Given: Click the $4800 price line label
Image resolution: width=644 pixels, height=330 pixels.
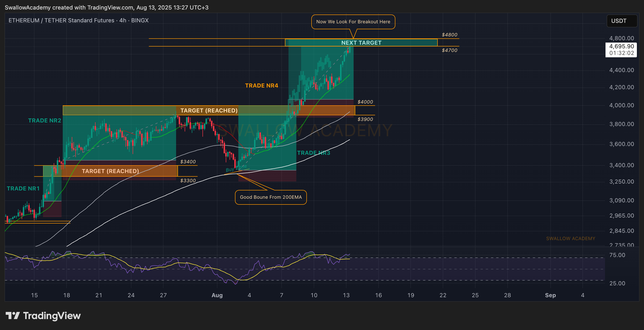Looking at the screenshot, I should pyautogui.click(x=450, y=35).
